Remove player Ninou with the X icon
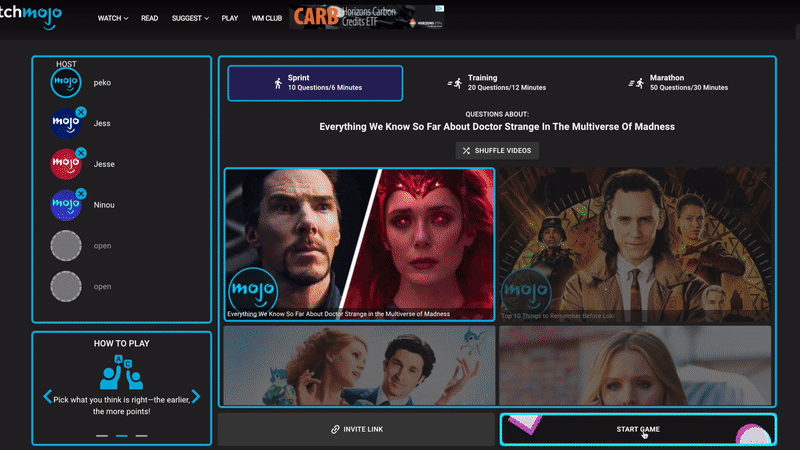 pyautogui.click(x=81, y=194)
